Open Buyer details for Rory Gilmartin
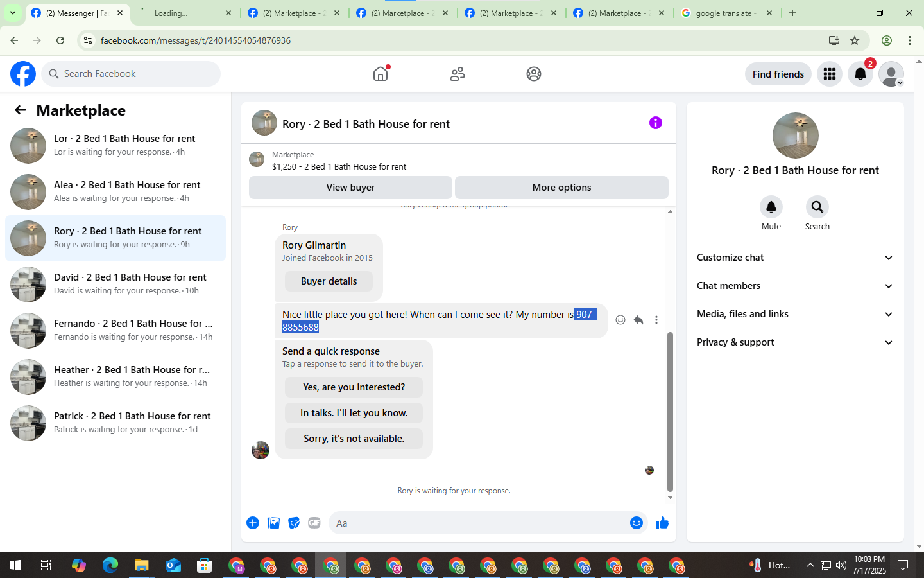 [x=329, y=281]
